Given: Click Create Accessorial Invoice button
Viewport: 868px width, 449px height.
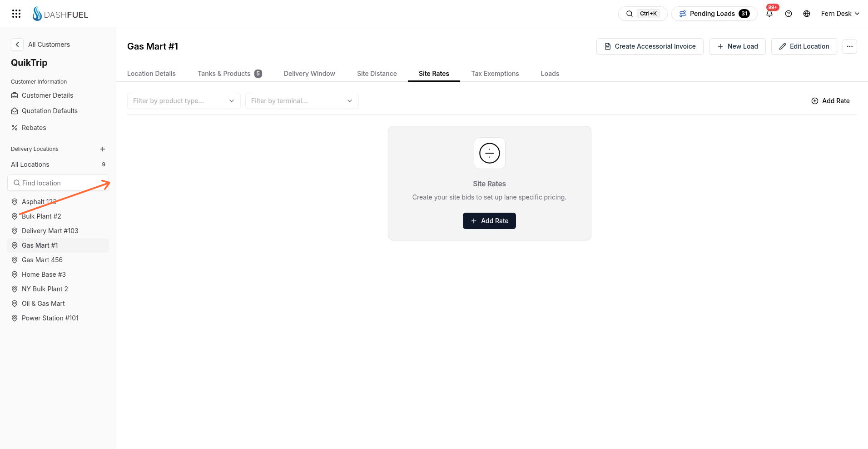Looking at the screenshot, I should pyautogui.click(x=650, y=46).
